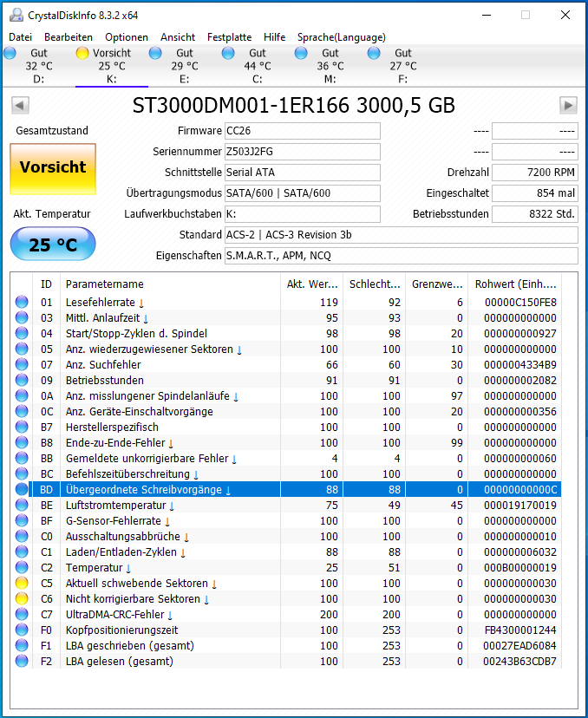Open the Festplatte menu
Screen dimensions: 588x718
[229, 37]
